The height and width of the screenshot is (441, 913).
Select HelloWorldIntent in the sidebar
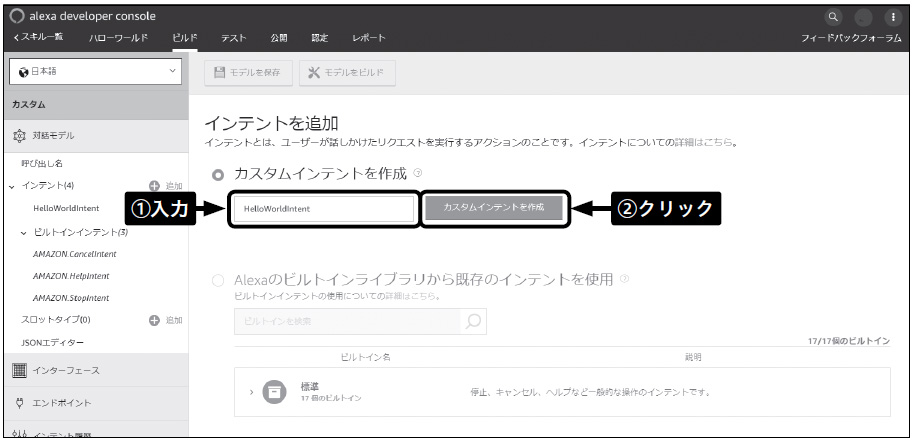pos(66,208)
